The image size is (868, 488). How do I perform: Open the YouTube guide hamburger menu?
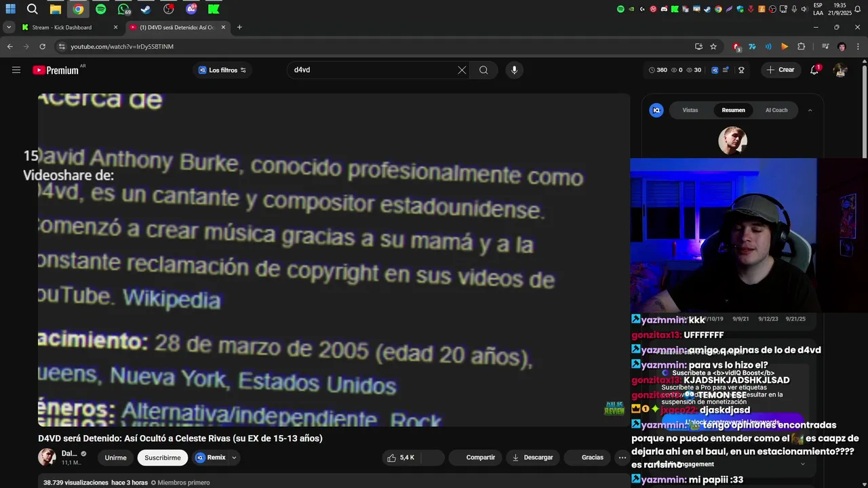[16, 70]
